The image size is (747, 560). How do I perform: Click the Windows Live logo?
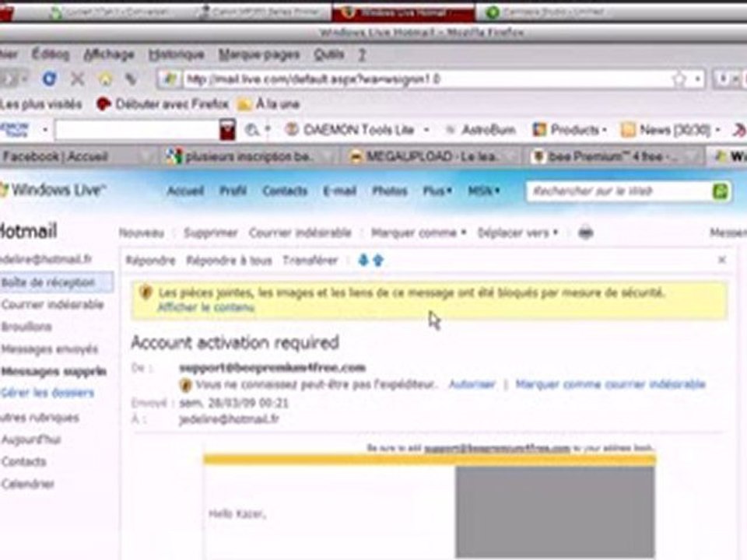pos(52,190)
